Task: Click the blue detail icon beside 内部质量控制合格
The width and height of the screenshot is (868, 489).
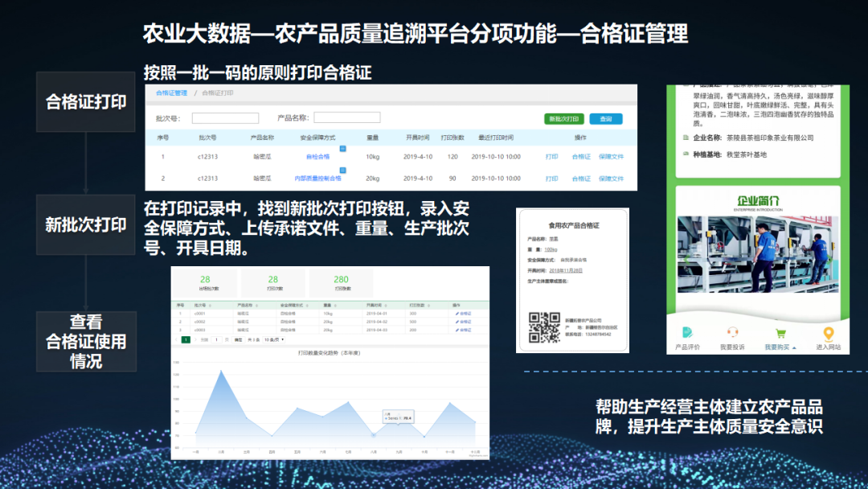Action: click(341, 170)
